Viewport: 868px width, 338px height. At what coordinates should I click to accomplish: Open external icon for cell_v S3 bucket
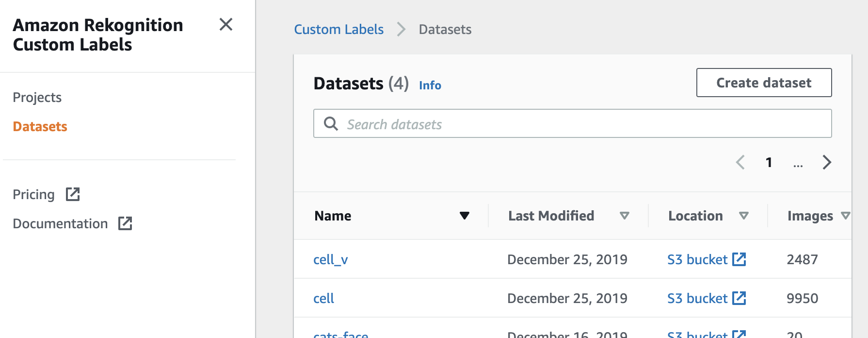tap(739, 259)
